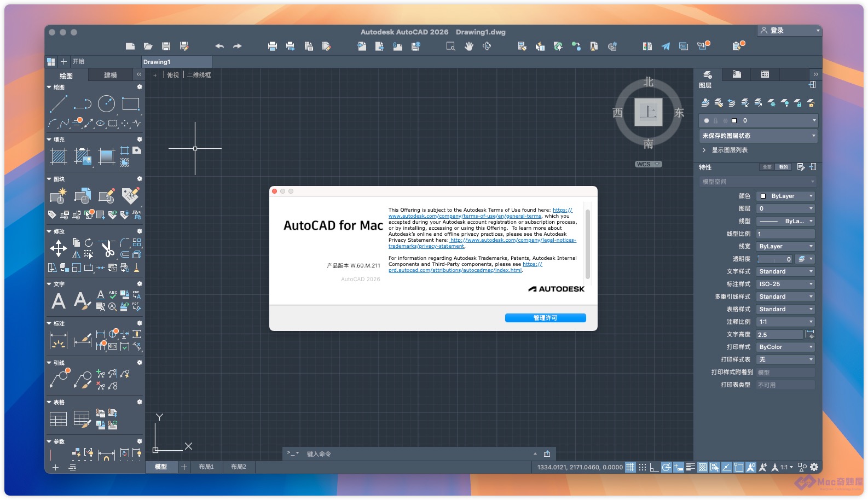
Task: Click the Open folder icon
Action: coord(148,46)
